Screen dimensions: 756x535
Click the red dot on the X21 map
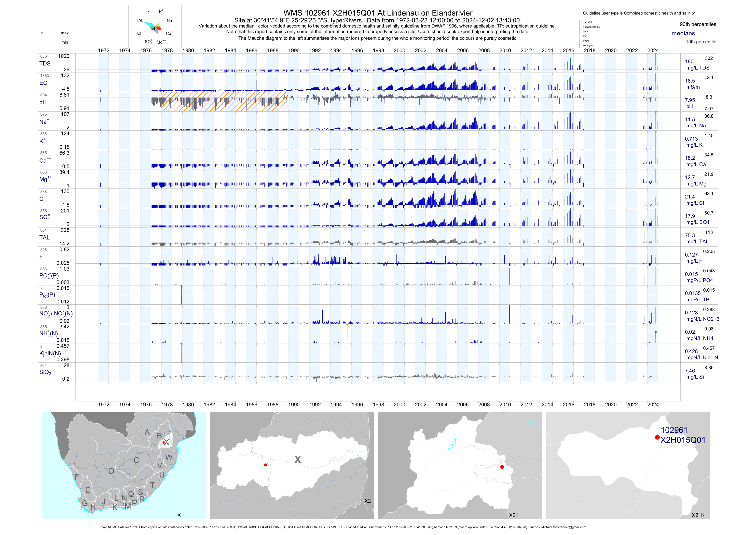pos(502,467)
